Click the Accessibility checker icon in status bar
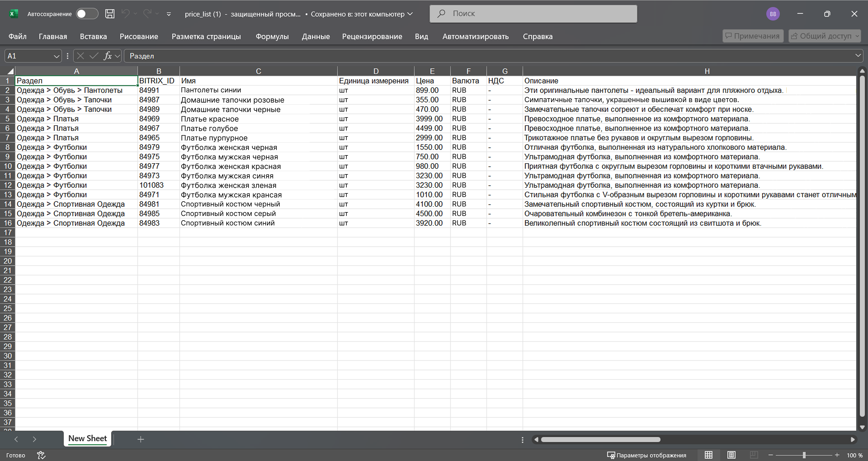Viewport: 868px width, 461px height. pos(41,455)
